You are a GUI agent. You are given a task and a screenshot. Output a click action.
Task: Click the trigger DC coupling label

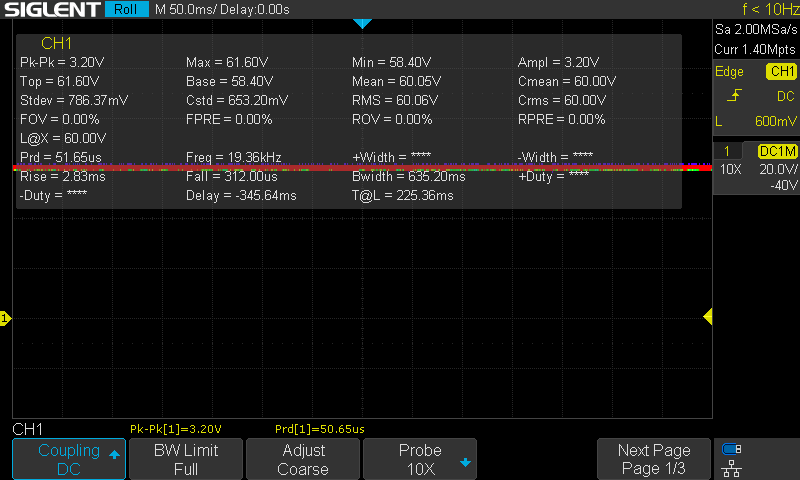pyautogui.click(x=786, y=96)
